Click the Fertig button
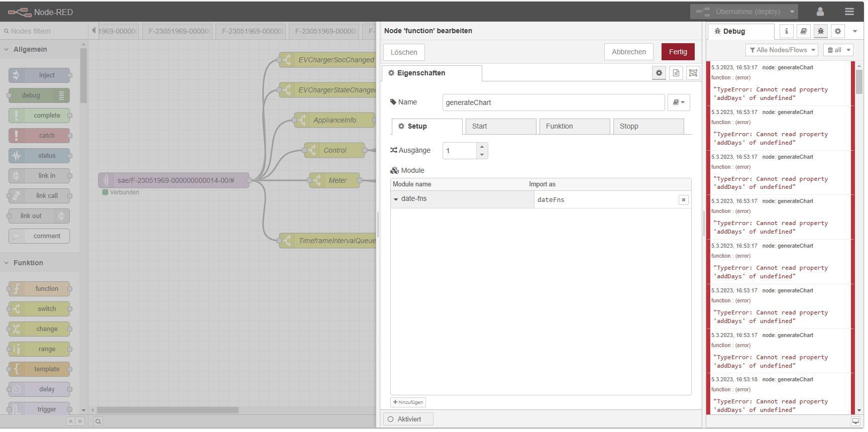 tap(678, 52)
